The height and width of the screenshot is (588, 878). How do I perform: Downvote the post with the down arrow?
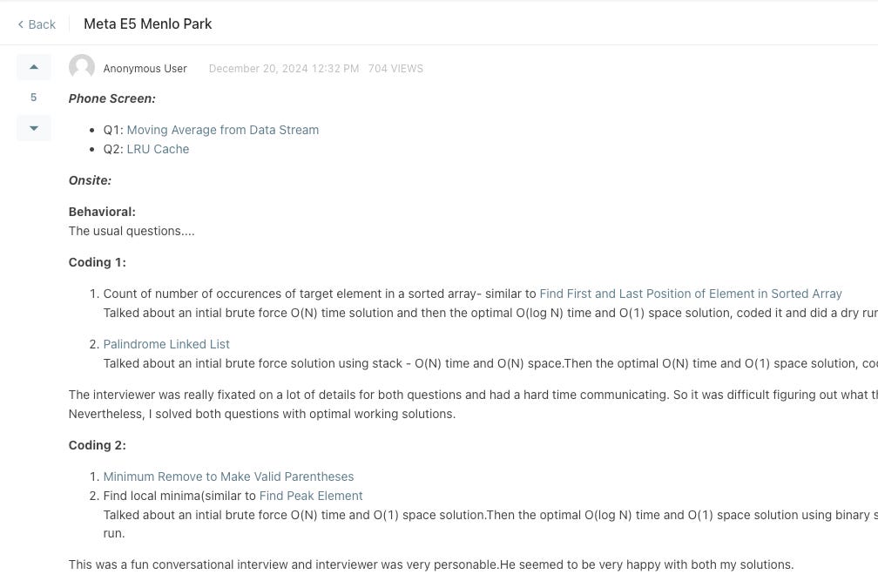[x=33, y=128]
